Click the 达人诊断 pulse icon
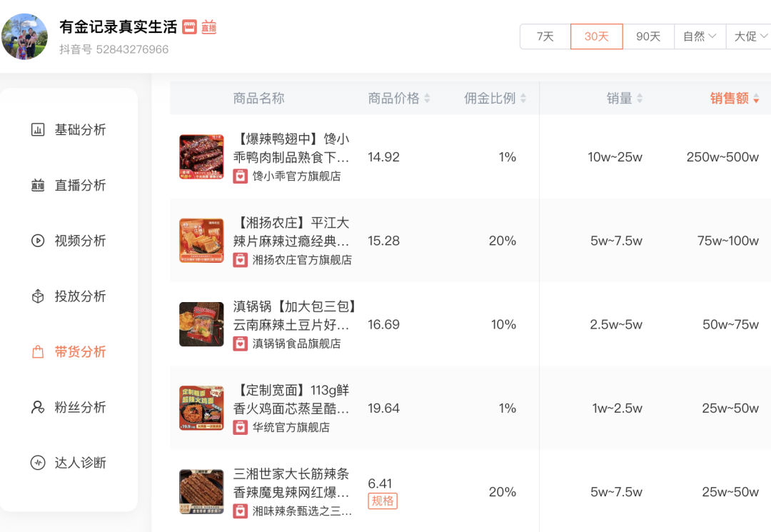Viewport: 771px width, 532px height. (38, 463)
